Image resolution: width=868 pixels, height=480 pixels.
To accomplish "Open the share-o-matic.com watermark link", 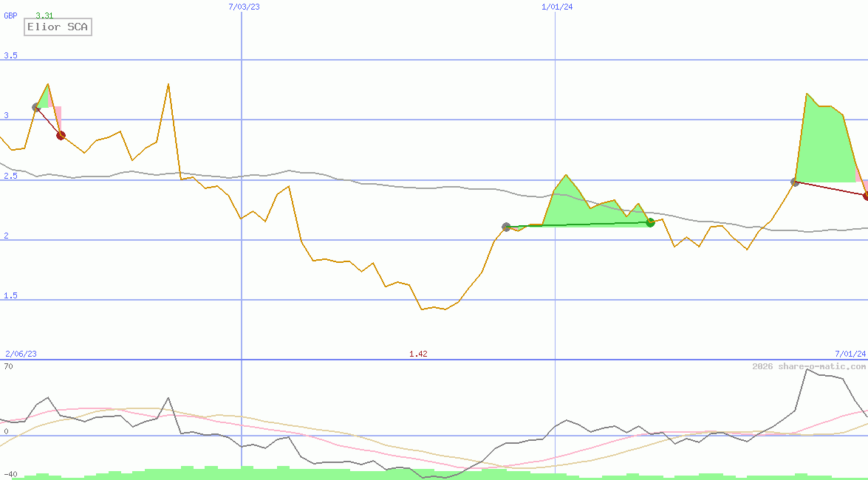I will (x=809, y=366).
